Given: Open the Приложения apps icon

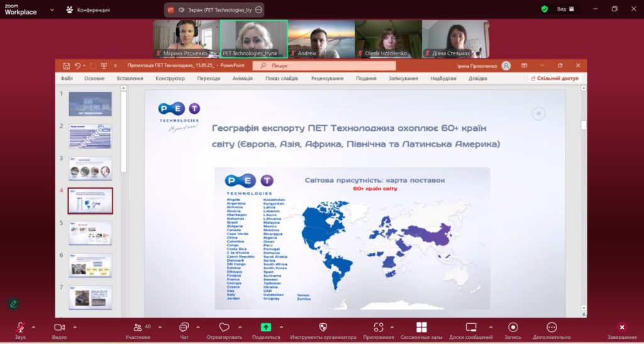Looking at the screenshot, I should coord(378,327).
